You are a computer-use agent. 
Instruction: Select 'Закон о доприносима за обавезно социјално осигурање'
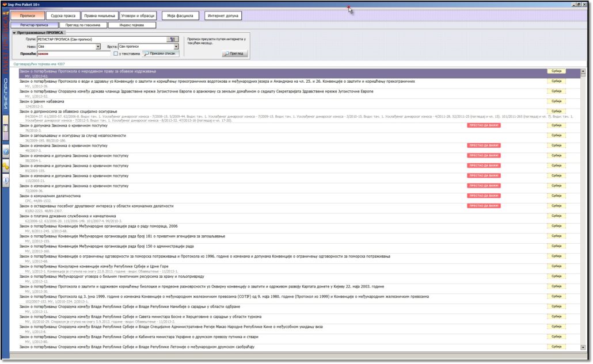coord(299,116)
